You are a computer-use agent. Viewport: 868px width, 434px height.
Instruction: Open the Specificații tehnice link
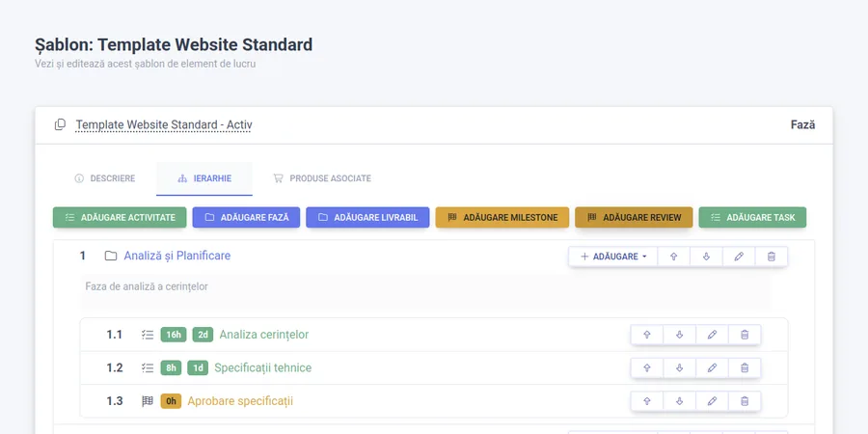263,367
